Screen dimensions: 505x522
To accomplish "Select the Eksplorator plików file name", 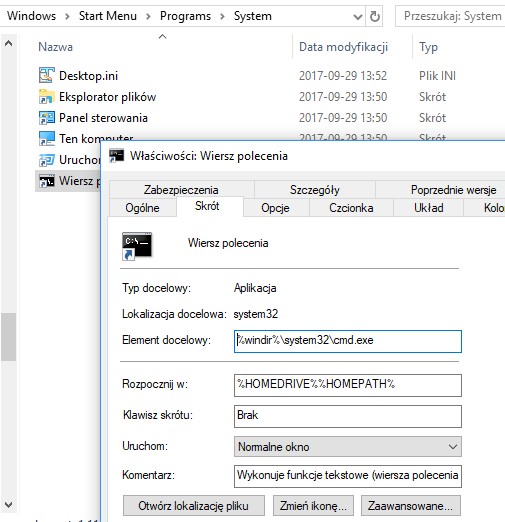I will tap(107, 97).
